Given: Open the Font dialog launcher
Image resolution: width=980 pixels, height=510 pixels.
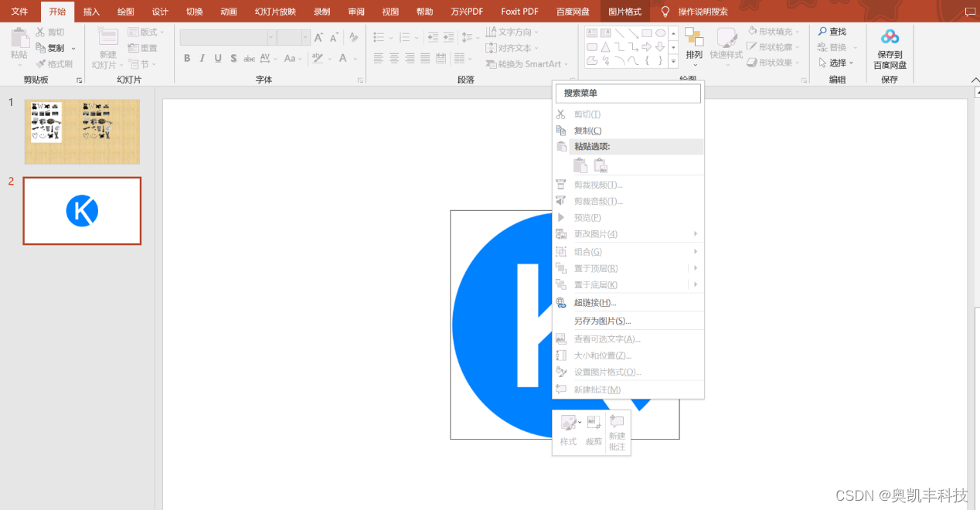Looking at the screenshot, I should [x=361, y=80].
